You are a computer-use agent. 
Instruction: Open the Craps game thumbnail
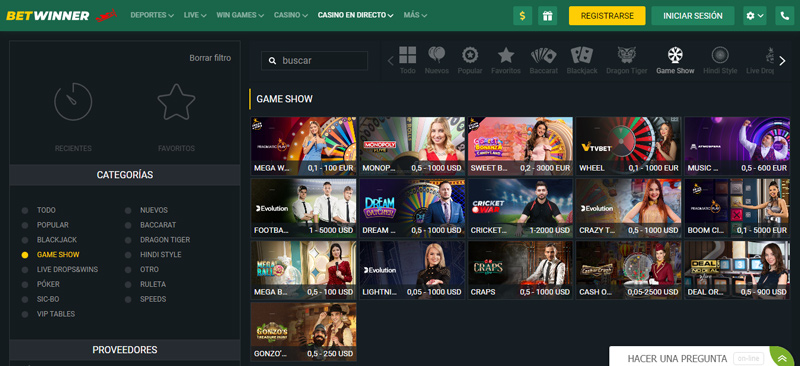(520, 270)
